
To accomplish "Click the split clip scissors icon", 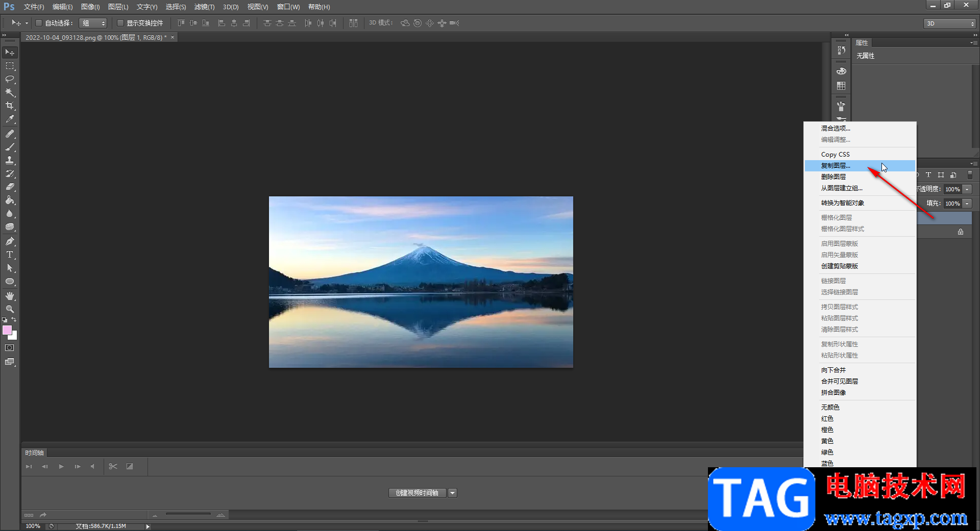I will click(113, 466).
